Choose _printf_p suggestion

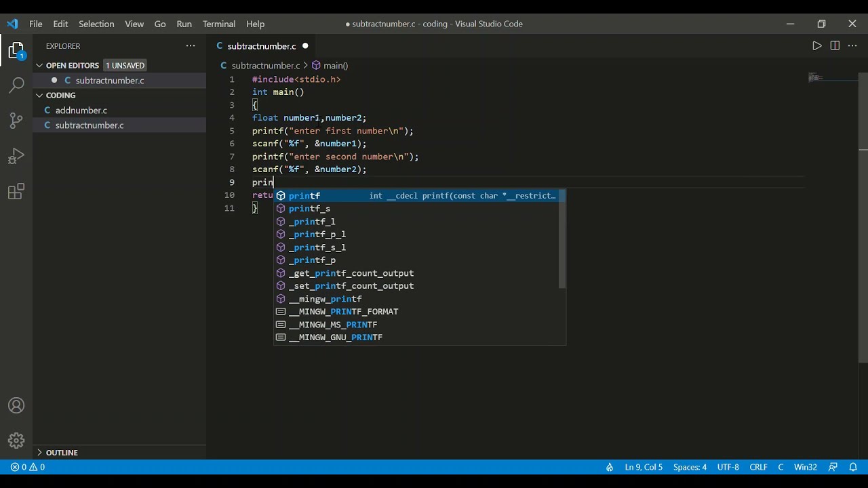pos(416,260)
